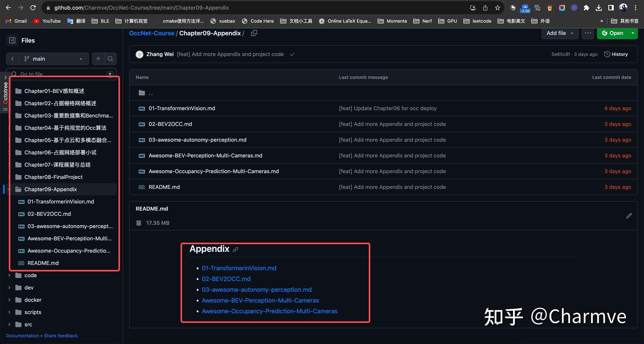Image resolution: width=644 pixels, height=344 pixels.
Task: Open the leetcode bookmarks folder
Action: click(x=477, y=21)
